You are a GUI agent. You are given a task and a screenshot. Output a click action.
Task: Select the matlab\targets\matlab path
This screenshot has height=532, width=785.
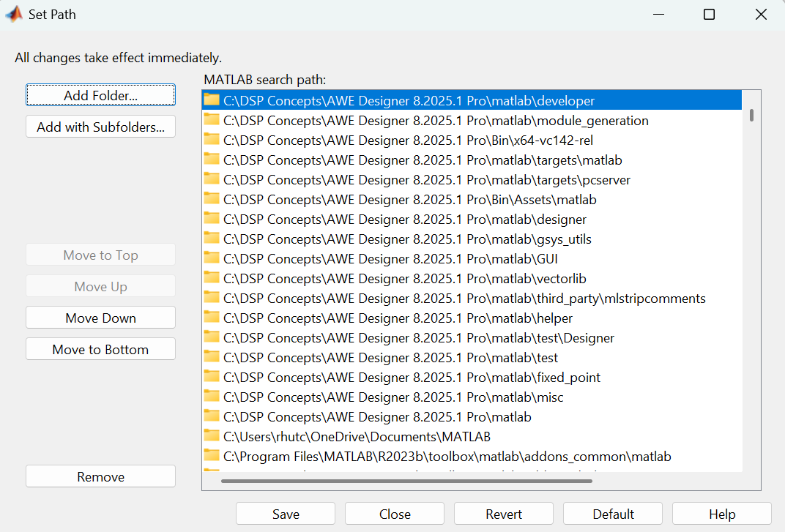pos(472,160)
